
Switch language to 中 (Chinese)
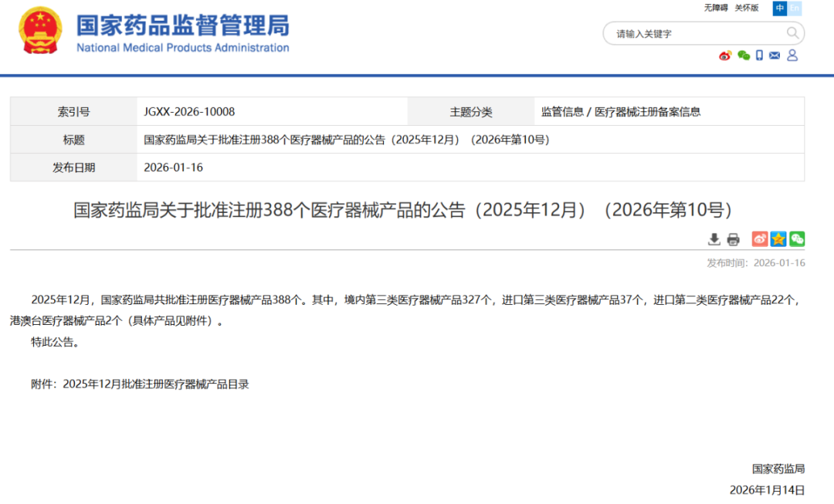pos(780,8)
